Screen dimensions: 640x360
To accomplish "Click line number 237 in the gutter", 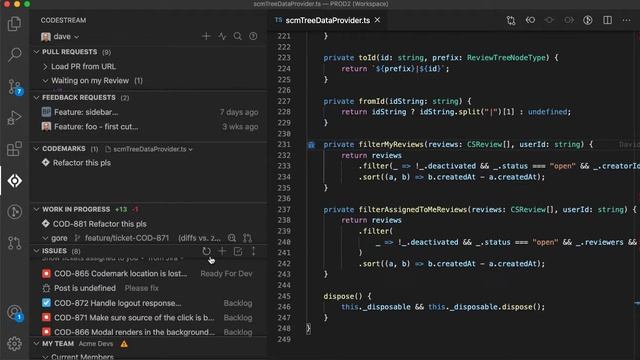I will click(284, 209).
